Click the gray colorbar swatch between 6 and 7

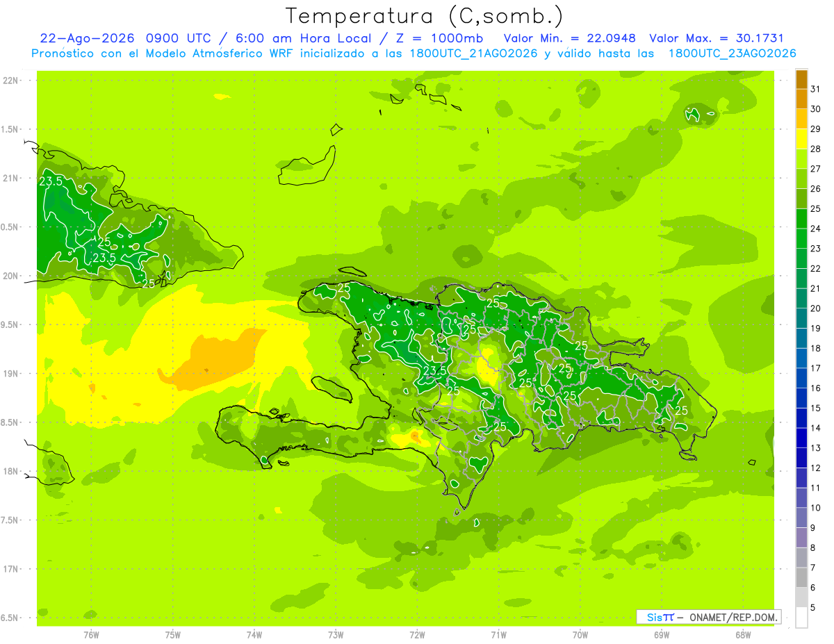[x=801, y=578]
